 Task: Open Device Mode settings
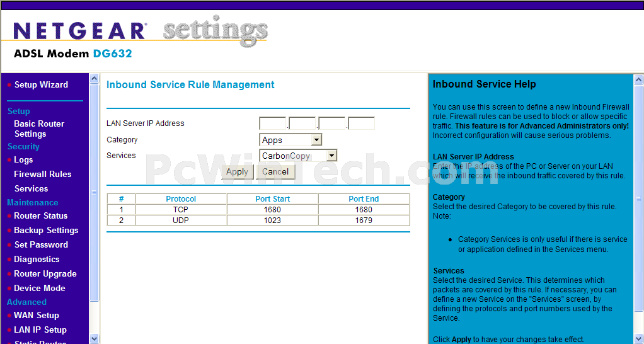click(x=40, y=288)
